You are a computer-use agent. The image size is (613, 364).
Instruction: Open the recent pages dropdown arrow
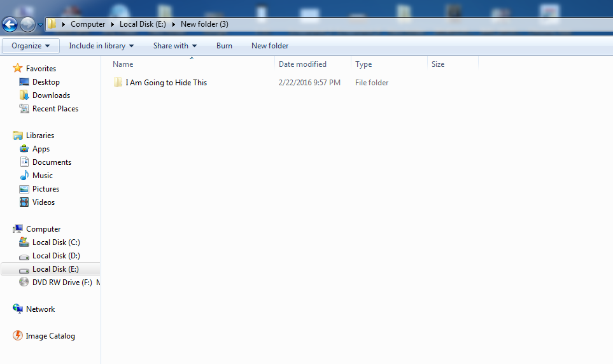tap(40, 25)
